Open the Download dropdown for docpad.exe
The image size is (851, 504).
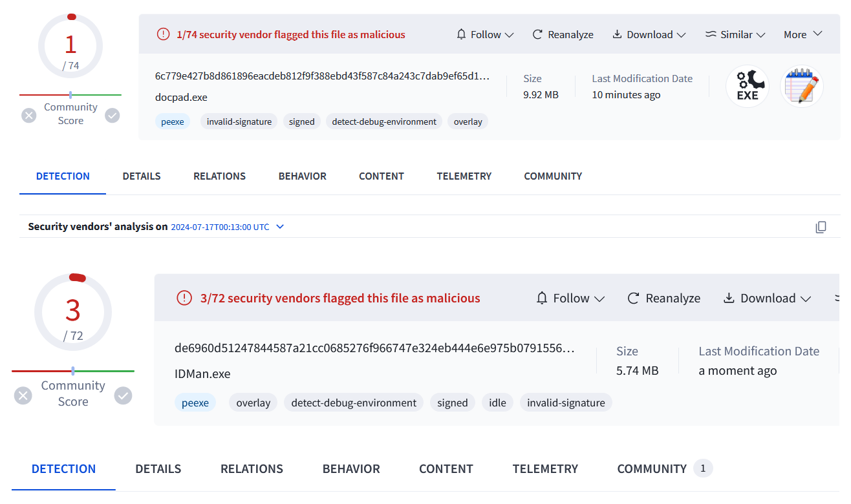pyautogui.click(x=649, y=34)
